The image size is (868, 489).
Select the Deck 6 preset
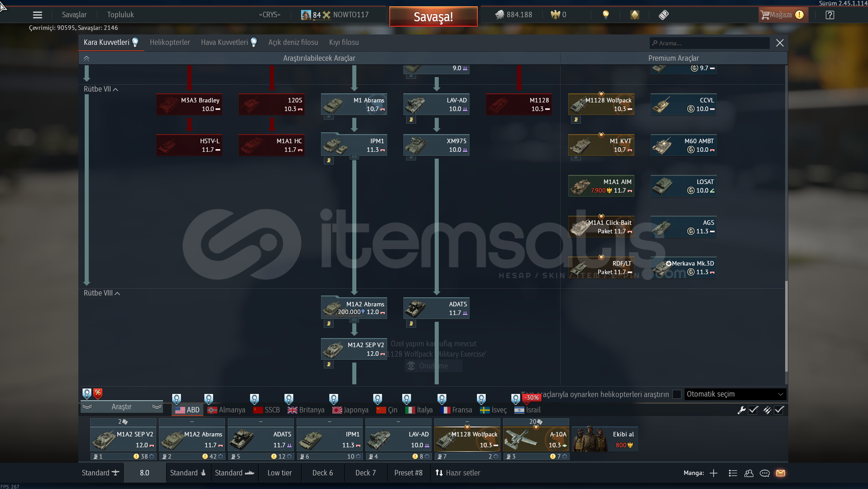coord(322,473)
